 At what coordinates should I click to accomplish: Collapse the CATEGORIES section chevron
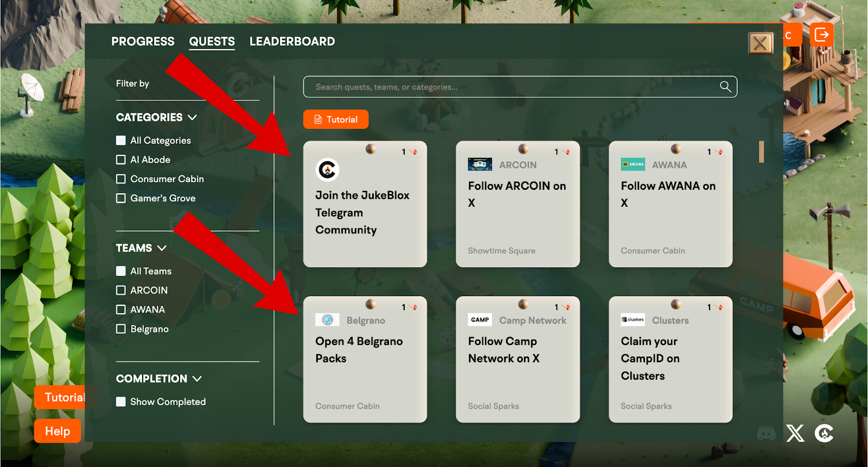[x=192, y=117]
